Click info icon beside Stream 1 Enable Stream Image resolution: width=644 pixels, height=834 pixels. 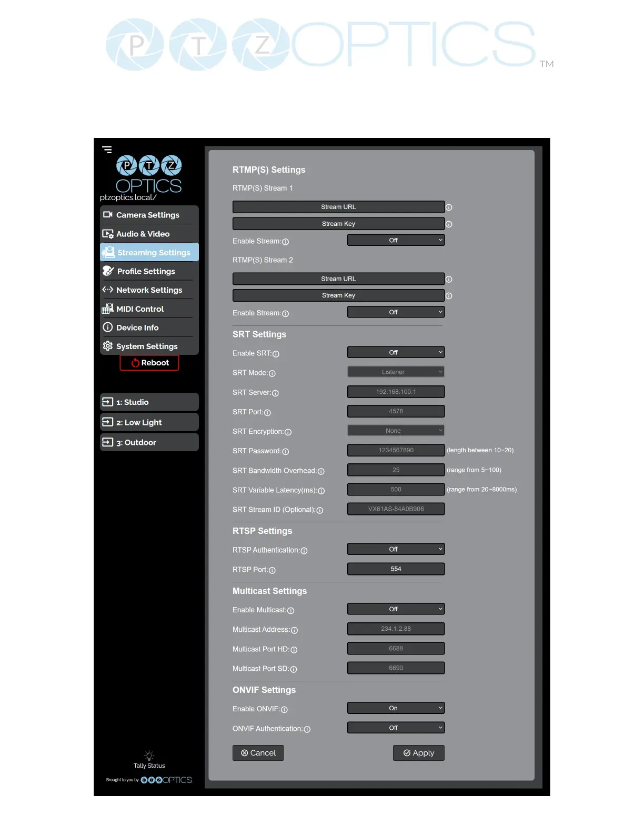286,242
